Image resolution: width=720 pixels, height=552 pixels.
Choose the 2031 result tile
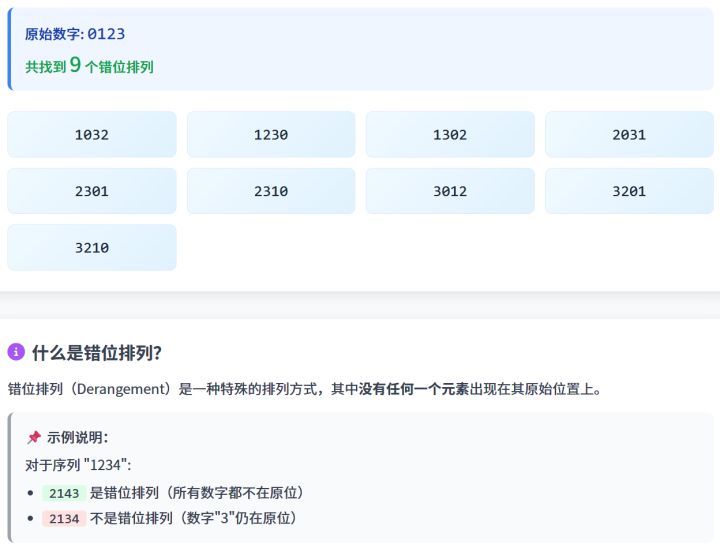(x=629, y=135)
